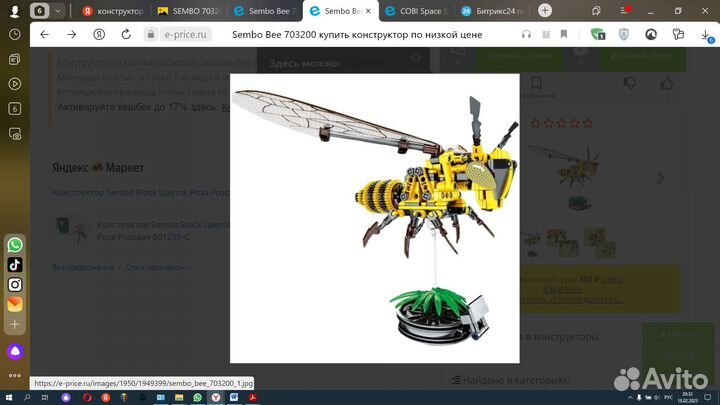Screen dimensions: 720x405
Task: Click the headphones read-aloud icon
Action: tap(527, 34)
